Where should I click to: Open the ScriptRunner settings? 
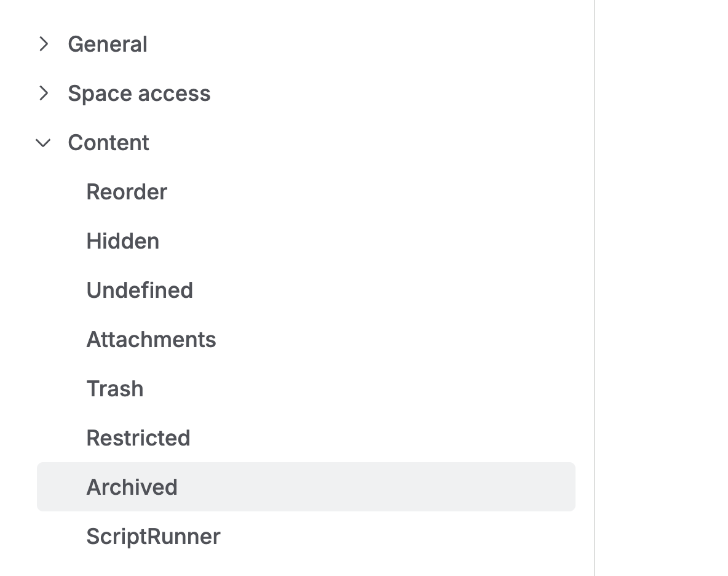click(x=153, y=536)
